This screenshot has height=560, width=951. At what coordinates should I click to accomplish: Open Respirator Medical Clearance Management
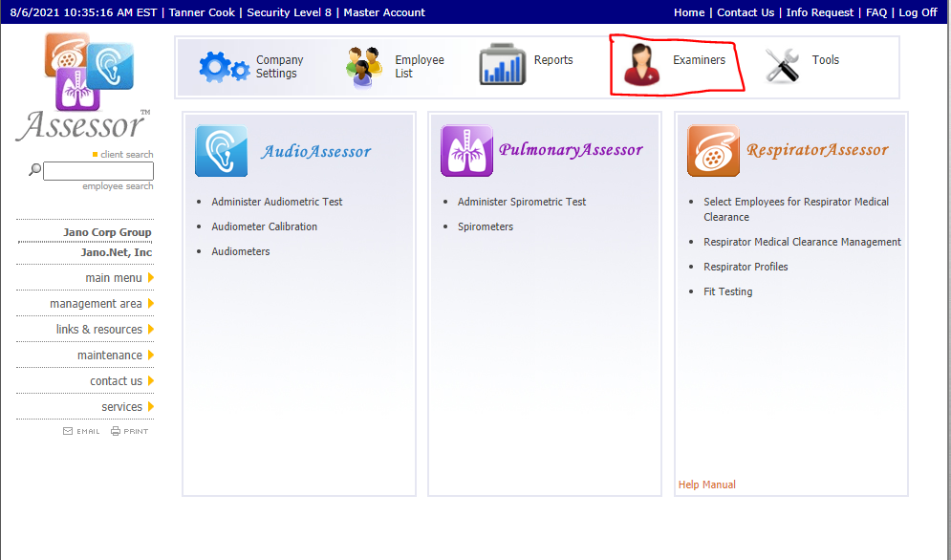(x=802, y=242)
